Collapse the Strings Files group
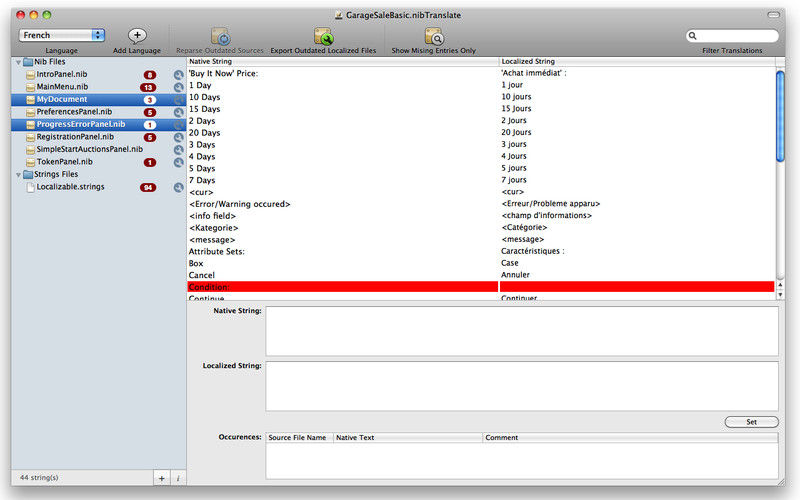800x500 pixels. point(18,174)
